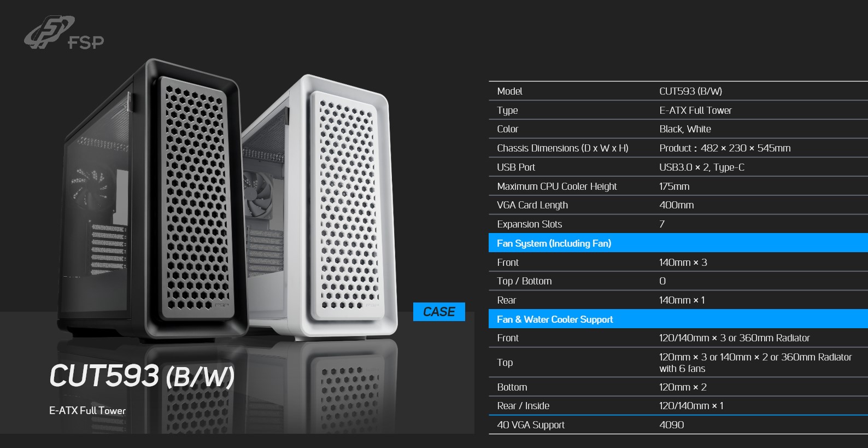Click the USB3.0 × 2, Type-C value

(x=702, y=167)
